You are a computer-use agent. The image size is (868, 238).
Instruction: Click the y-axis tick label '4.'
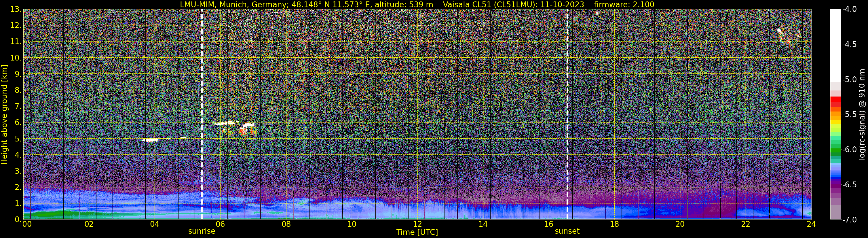(x=18, y=155)
